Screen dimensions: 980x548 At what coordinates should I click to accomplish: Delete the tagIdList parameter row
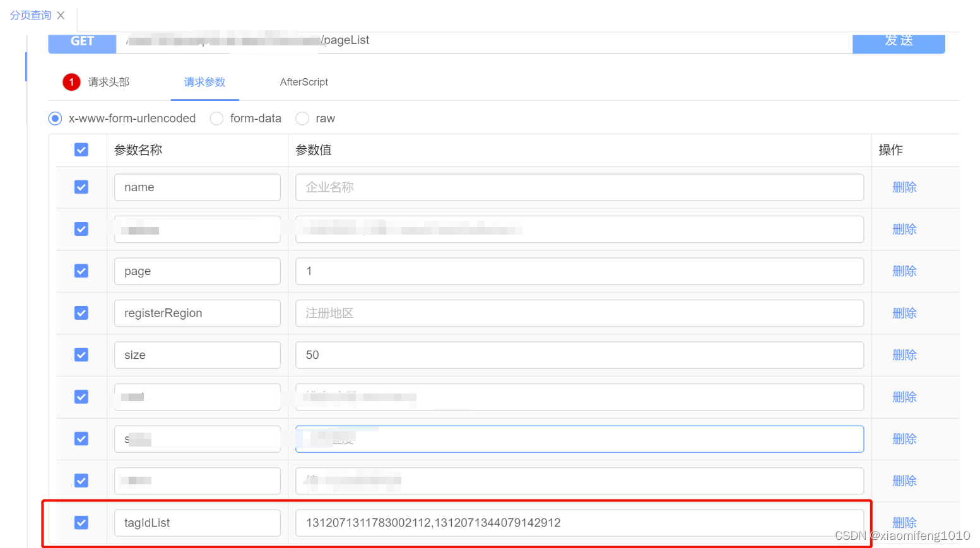pos(904,522)
